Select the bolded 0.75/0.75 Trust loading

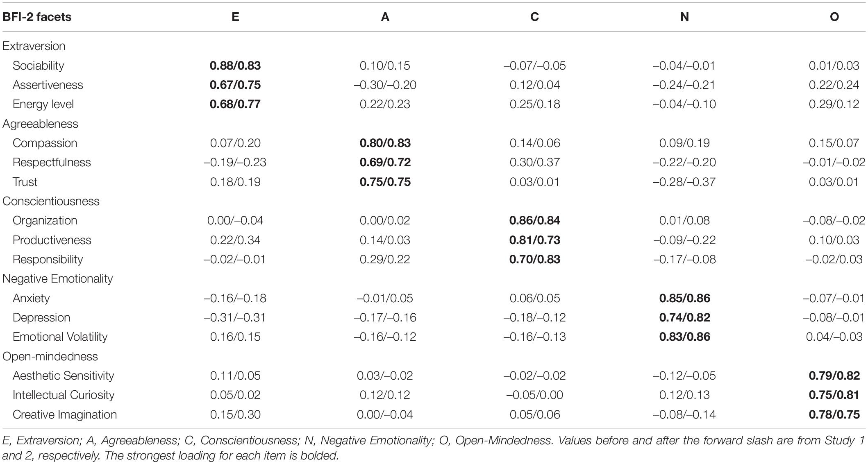coord(385,182)
